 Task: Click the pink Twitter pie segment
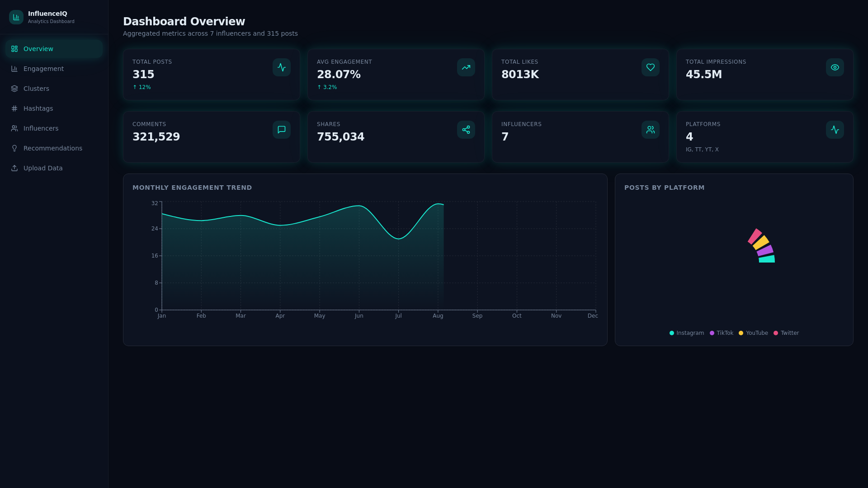click(755, 236)
